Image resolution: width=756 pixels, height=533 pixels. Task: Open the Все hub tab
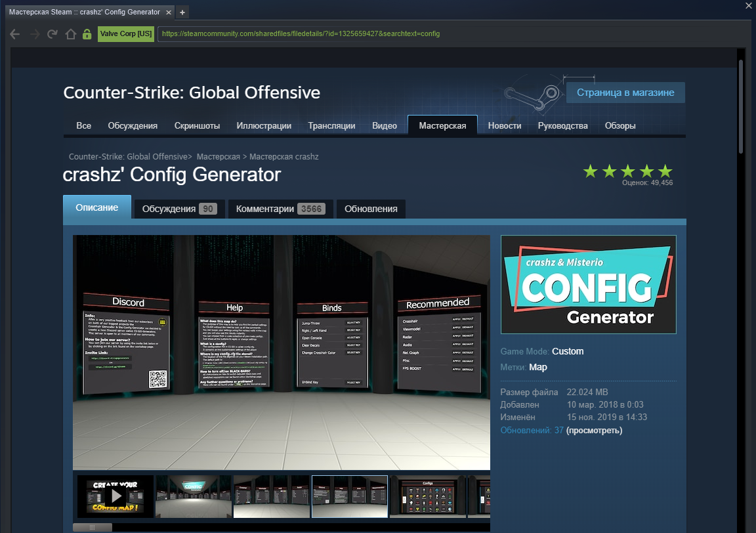point(83,125)
